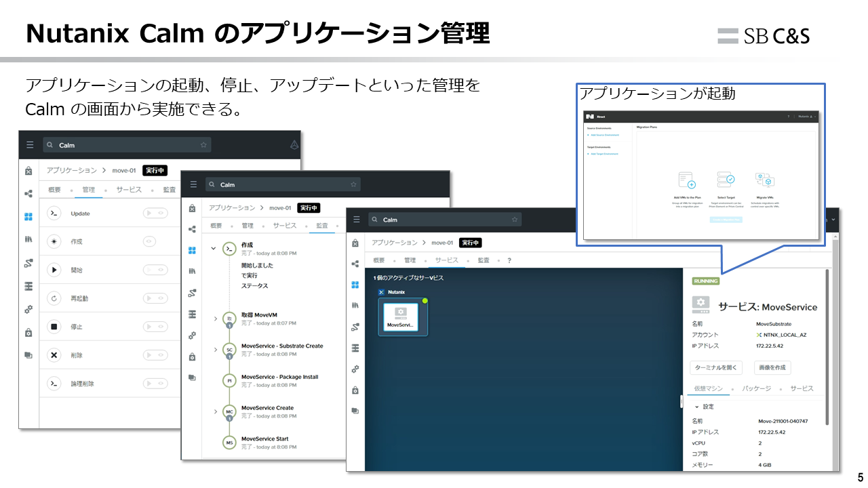Click the stacked windows icon in the 監査 window sidebar

[193, 378]
